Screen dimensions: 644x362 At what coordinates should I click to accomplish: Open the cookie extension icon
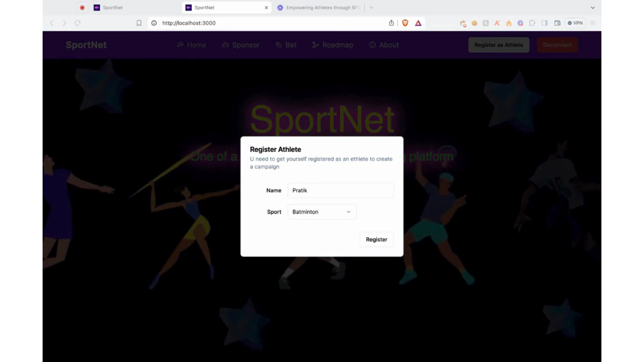(474, 23)
